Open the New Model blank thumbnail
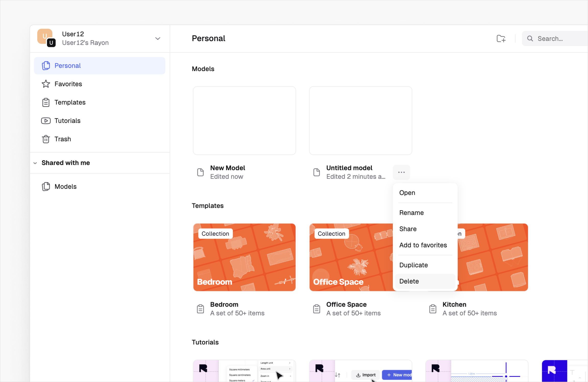The image size is (588, 382). click(244, 120)
